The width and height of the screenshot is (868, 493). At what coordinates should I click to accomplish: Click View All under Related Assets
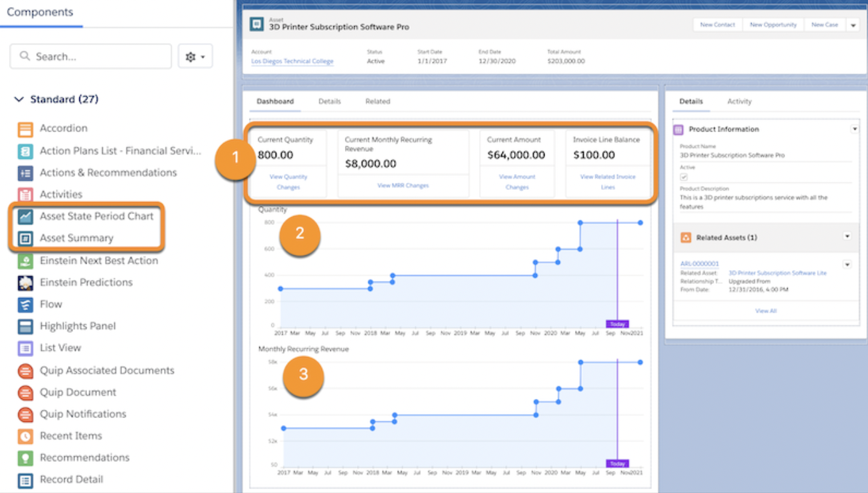pyautogui.click(x=766, y=311)
